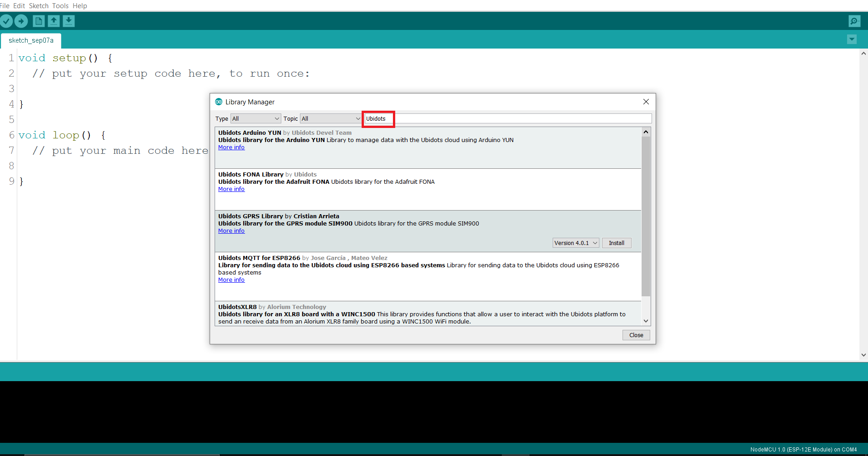This screenshot has height=456, width=868.
Task: Open the Help menu
Action: tap(80, 6)
